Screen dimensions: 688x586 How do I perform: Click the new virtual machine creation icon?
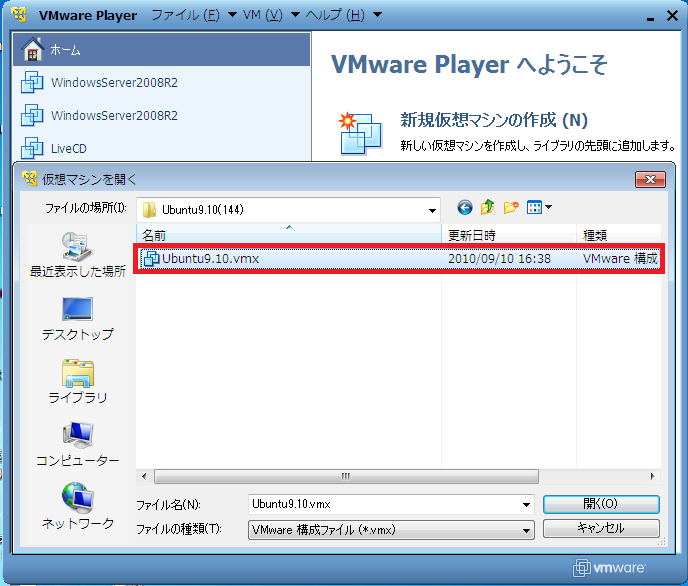pyautogui.click(x=361, y=133)
